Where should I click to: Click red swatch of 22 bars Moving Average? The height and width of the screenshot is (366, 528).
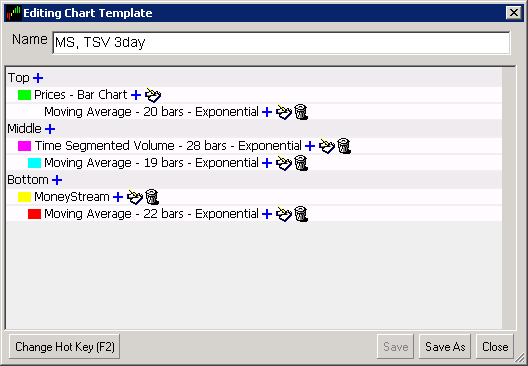[x=34, y=214]
